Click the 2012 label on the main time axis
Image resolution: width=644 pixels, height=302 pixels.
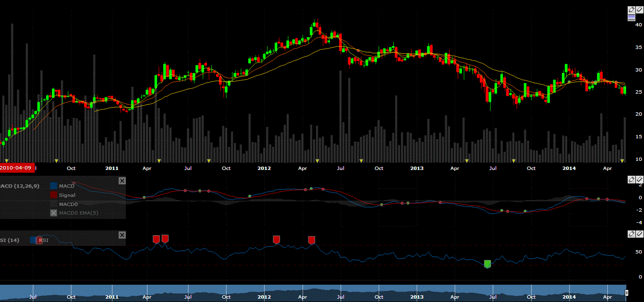(x=264, y=168)
